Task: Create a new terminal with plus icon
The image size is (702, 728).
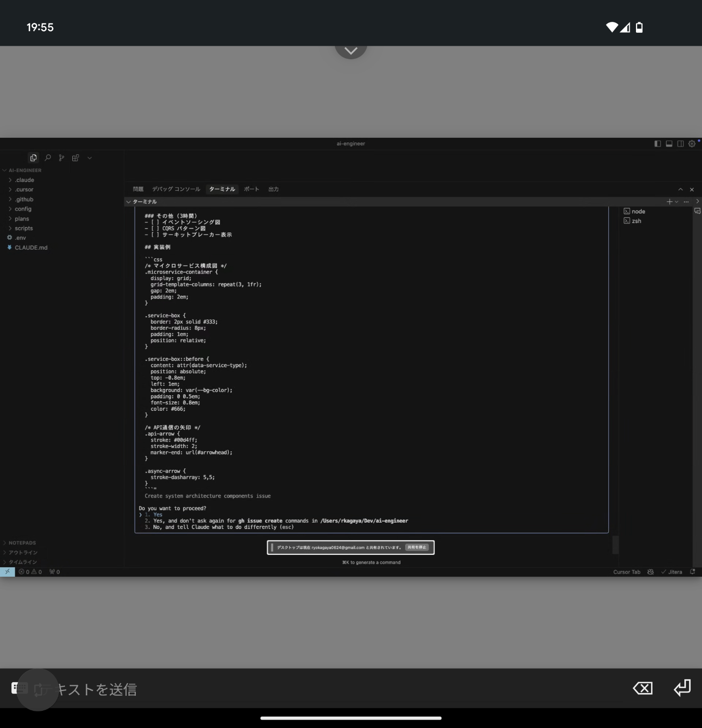Action: point(669,202)
